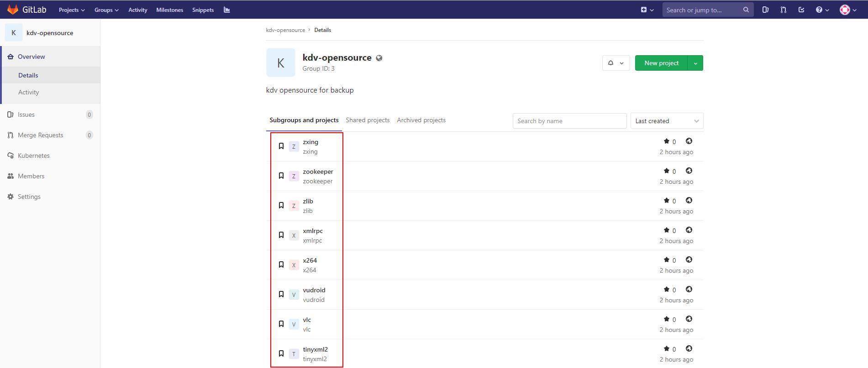
Task: Click the New project button
Action: [x=661, y=63]
